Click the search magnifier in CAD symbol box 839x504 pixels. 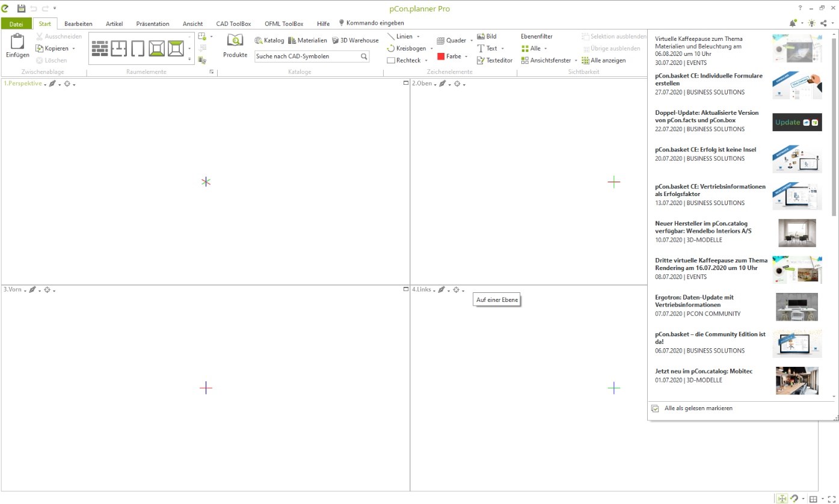(364, 57)
